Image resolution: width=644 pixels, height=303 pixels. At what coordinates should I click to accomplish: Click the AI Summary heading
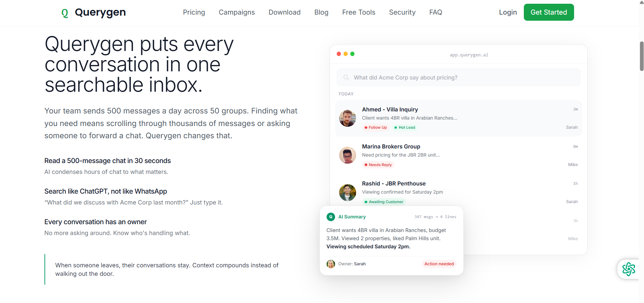352,217
